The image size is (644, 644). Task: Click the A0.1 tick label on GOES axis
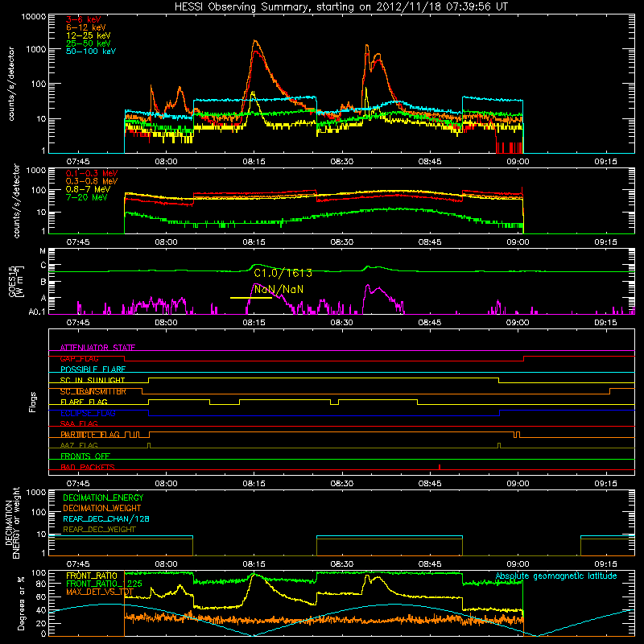pos(37,312)
